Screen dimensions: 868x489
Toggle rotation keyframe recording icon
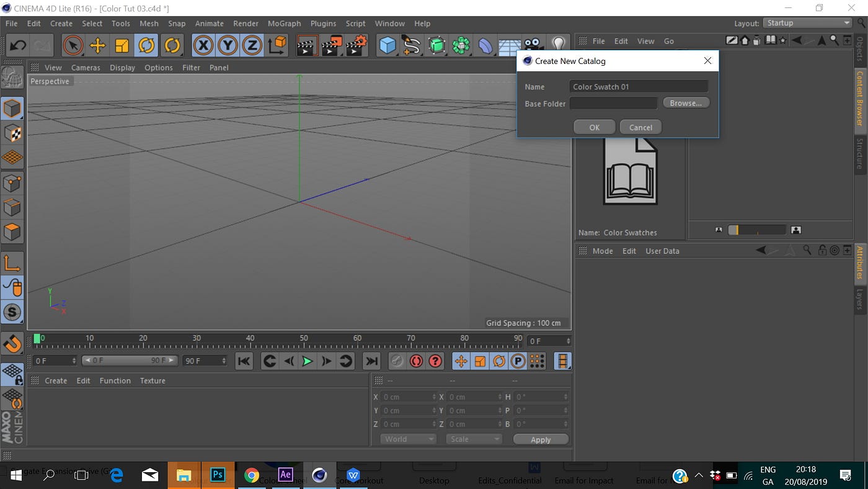click(498, 361)
